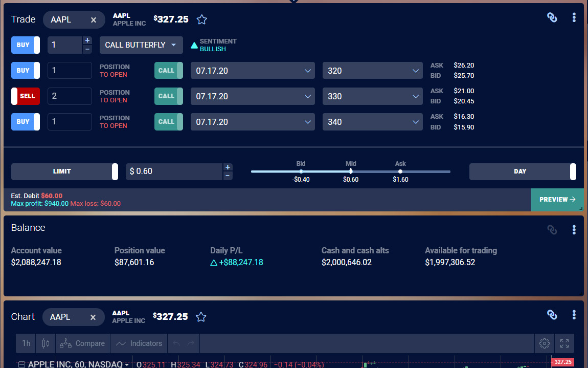588x368 pixels.
Task: Click the link icon in Chart panel
Action: tap(552, 315)
